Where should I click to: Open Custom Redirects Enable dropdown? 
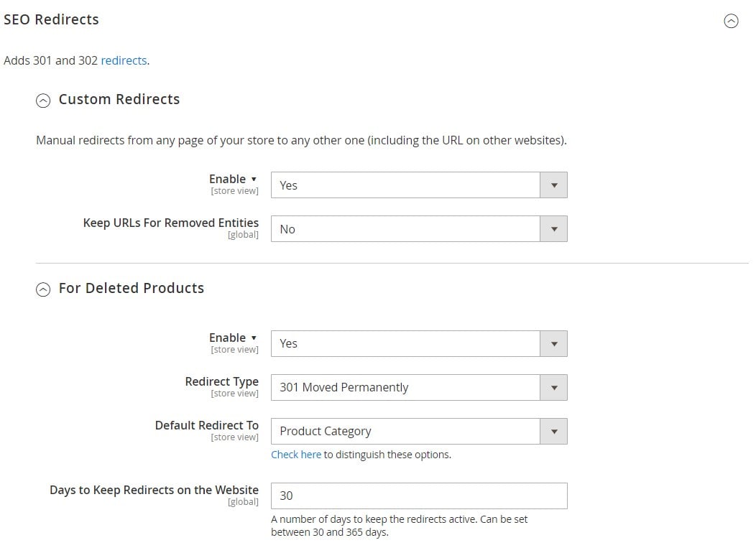[419, 185]
